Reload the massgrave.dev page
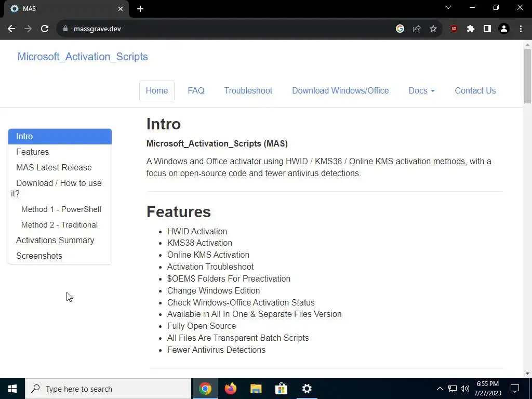Viewport: 532px width, 399px height. [45, 29]
